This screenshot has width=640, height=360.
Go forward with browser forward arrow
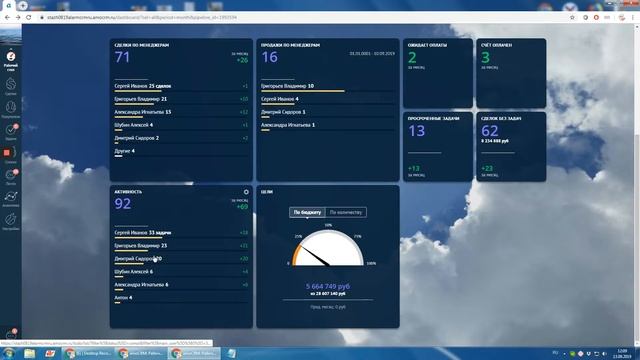click(18, 18)
